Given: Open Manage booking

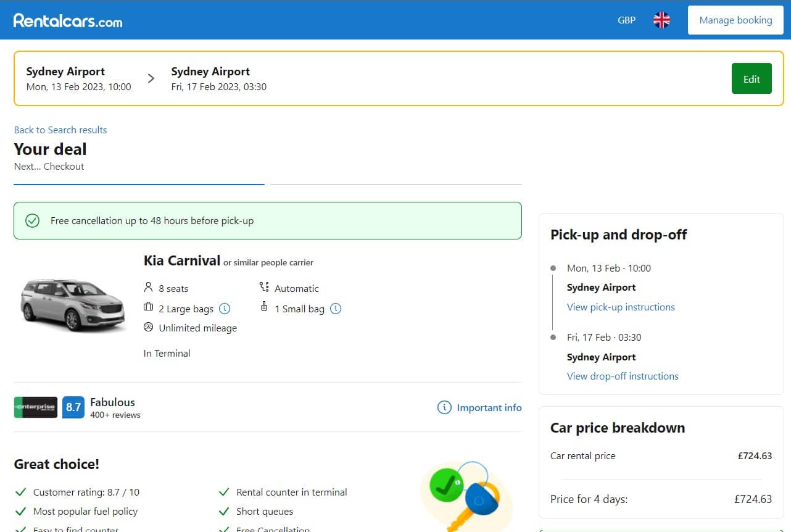Looking at the screenshot, I should 735,20.
